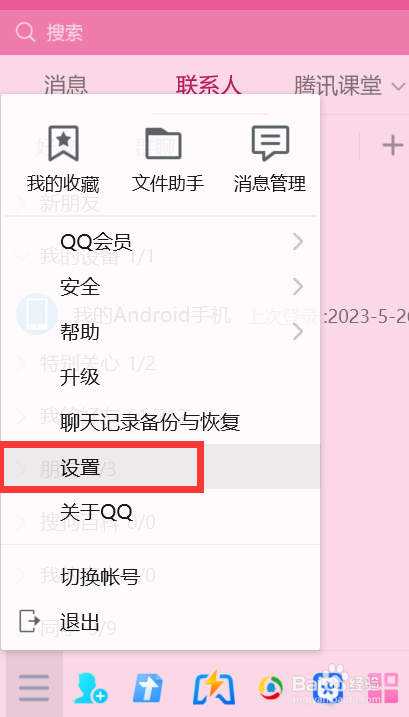The width and height of the screenshot is (409, 717).
Task: Expand the 帮助 submenu arrow
Action: [298, 332]
